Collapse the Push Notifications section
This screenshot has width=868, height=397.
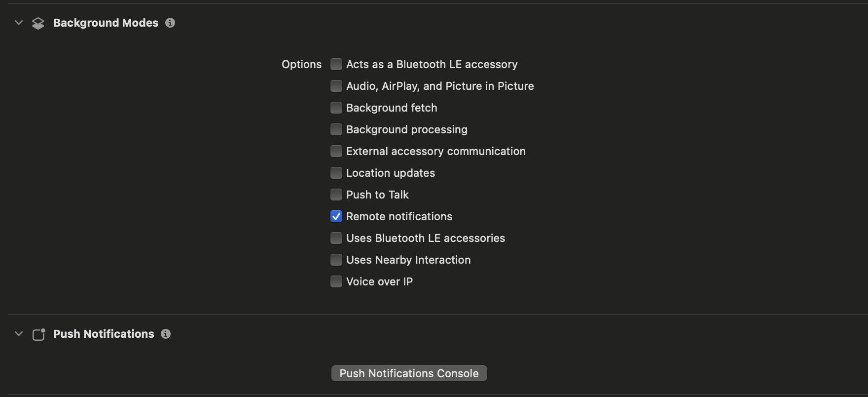point(19,334)
